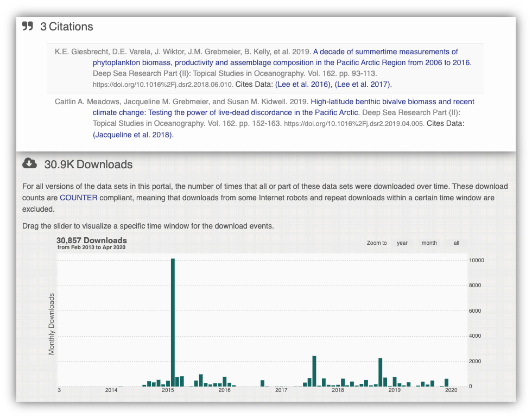Click the cloud download icon
Screen dimensions: 532x418
(x=29, y=163)
